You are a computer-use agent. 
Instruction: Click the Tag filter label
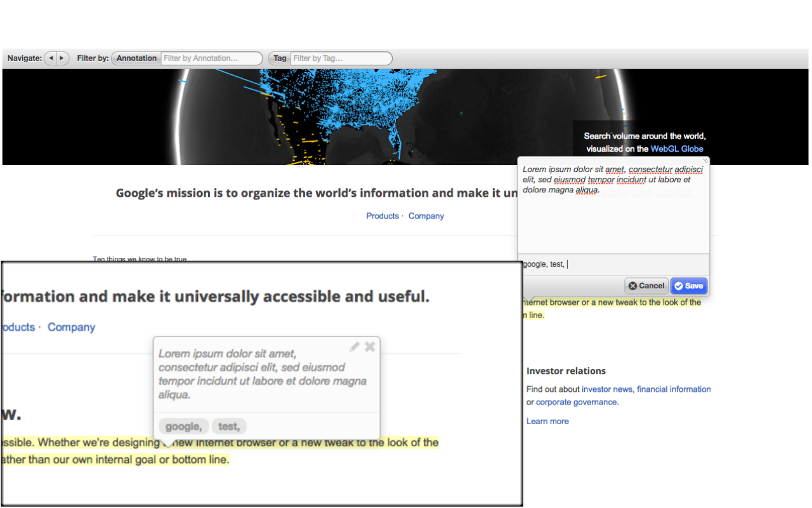click(280, 58)
